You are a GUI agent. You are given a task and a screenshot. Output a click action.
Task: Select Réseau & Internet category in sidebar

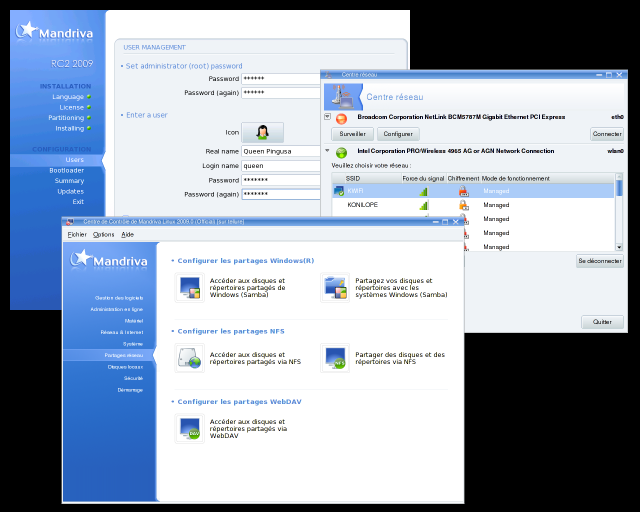tap(122, 332)
